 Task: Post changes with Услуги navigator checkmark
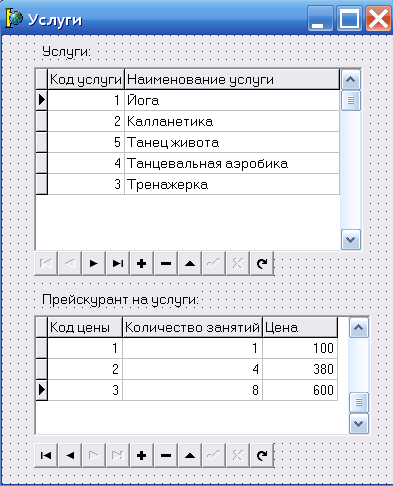pyautogui.click(x=214, y=263)
